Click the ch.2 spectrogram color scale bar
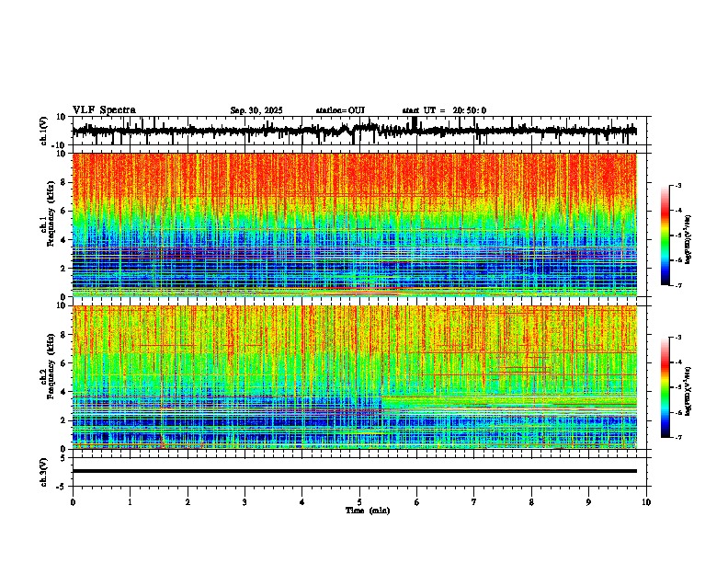Screen dimensions: 728x563 click(x=665, y=387)
